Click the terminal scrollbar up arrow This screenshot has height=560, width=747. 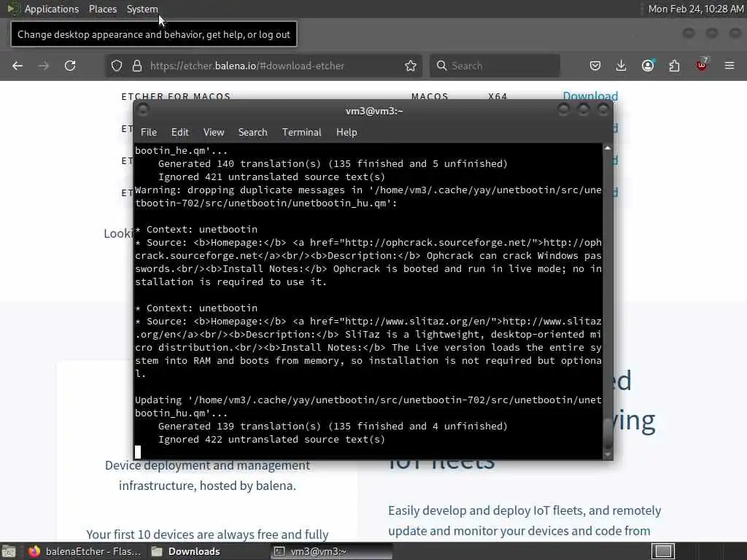[x=608, y=148]
